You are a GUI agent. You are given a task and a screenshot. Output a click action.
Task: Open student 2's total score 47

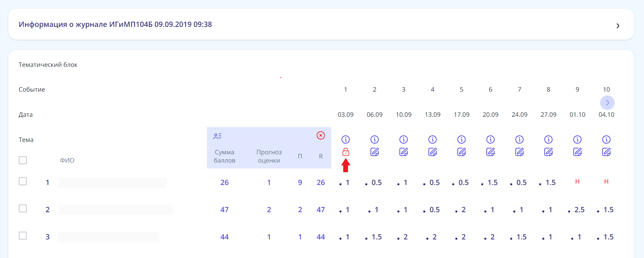click(225, 210)
